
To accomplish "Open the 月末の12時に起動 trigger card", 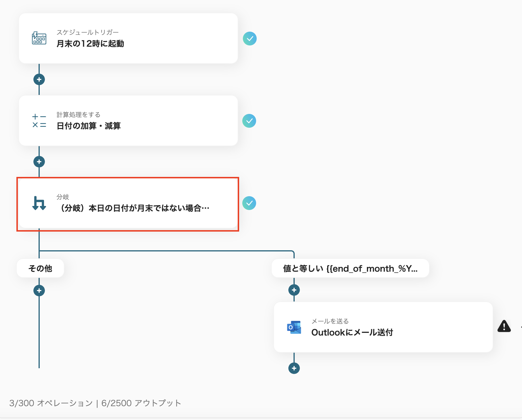I will coord(128,38).
